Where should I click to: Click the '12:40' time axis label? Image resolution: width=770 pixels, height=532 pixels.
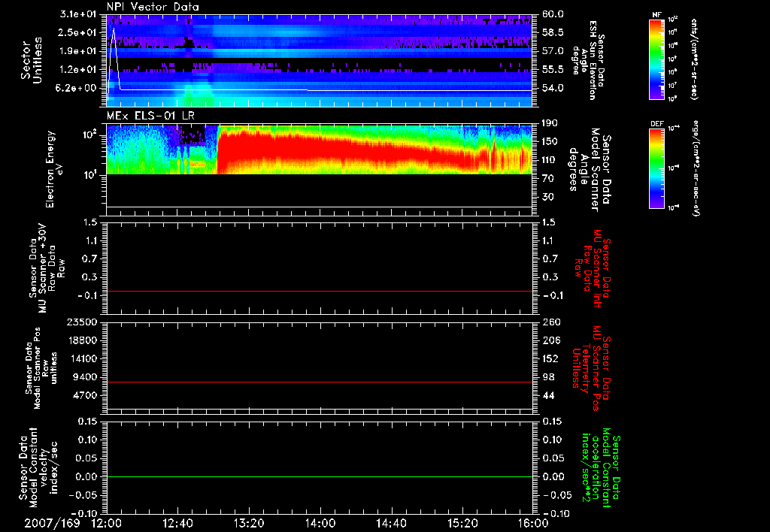[x=177, y=523]
